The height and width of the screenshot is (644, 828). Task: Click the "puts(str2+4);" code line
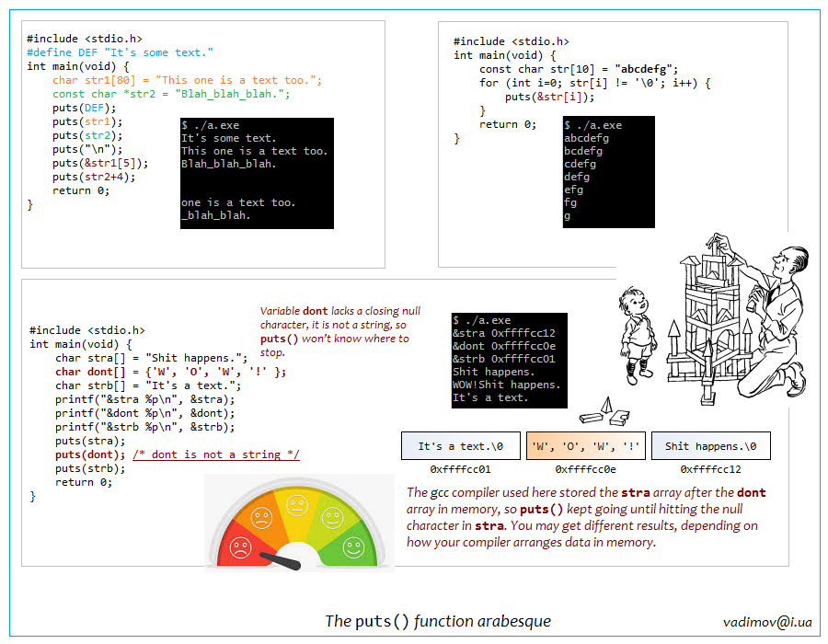(x=94, y=177)
